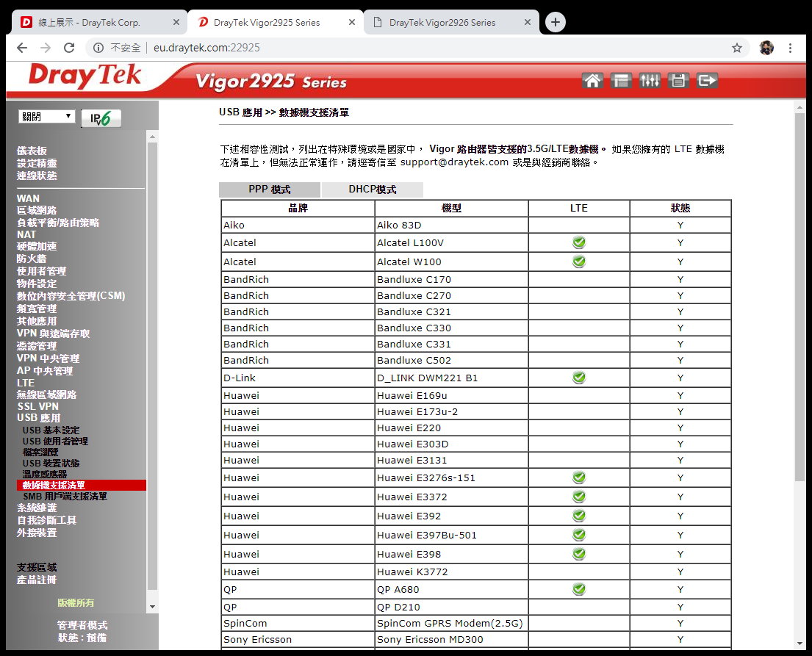Click the logout arrow icon in header
812x656 pixels.
[x=707, y=81]
